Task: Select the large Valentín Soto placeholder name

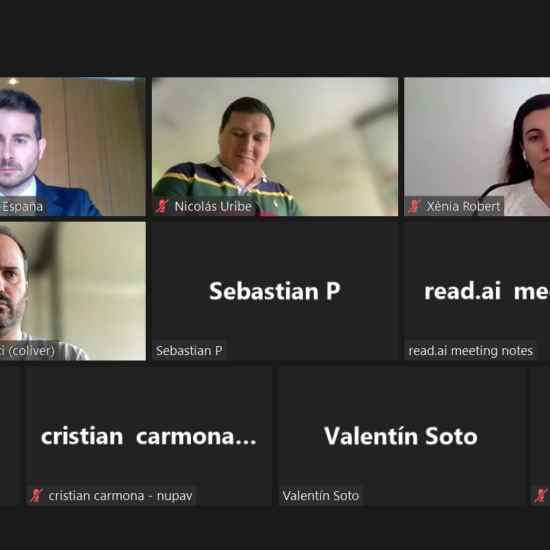Action: coord(401,436)
